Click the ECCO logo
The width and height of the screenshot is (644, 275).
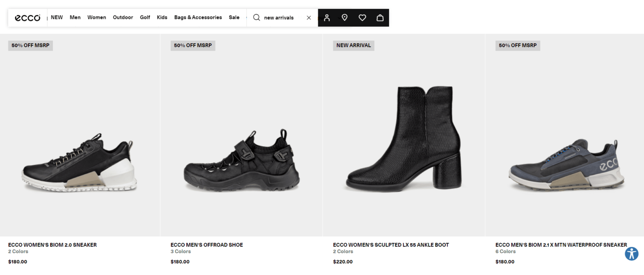(x=27, y=18)
